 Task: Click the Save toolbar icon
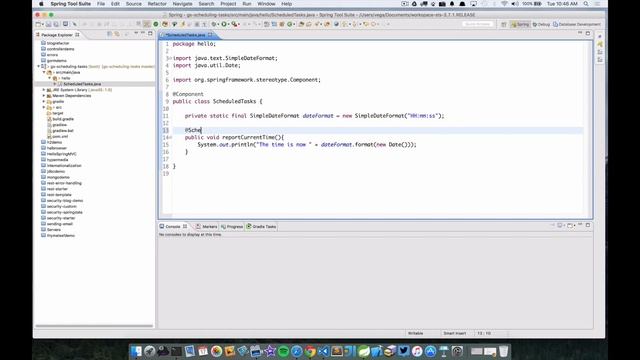coord(49,24)
